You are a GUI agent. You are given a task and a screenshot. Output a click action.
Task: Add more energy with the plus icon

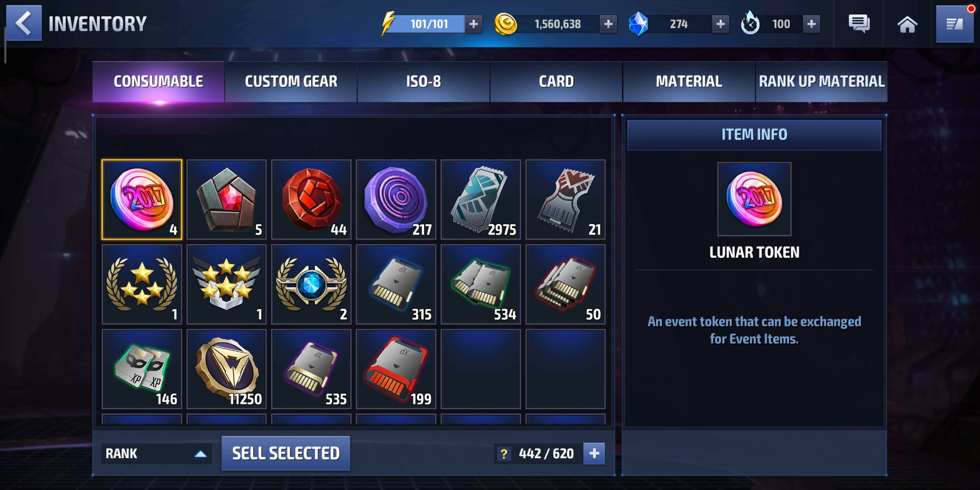[x=473, y=24]
